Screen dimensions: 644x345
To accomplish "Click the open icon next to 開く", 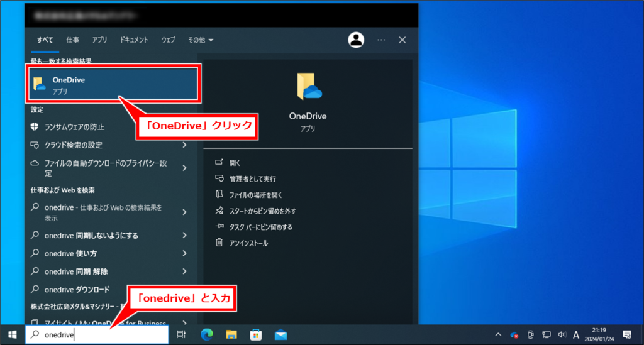I will click(219, 162).
